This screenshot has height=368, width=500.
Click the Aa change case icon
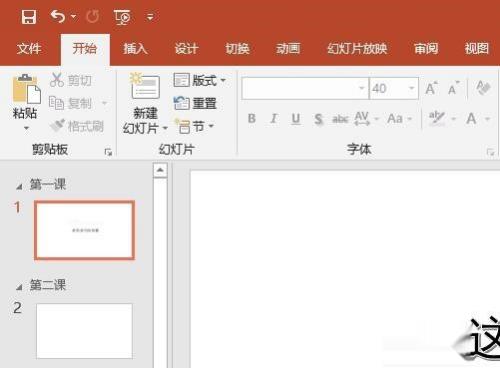click(x=395, y=118)
